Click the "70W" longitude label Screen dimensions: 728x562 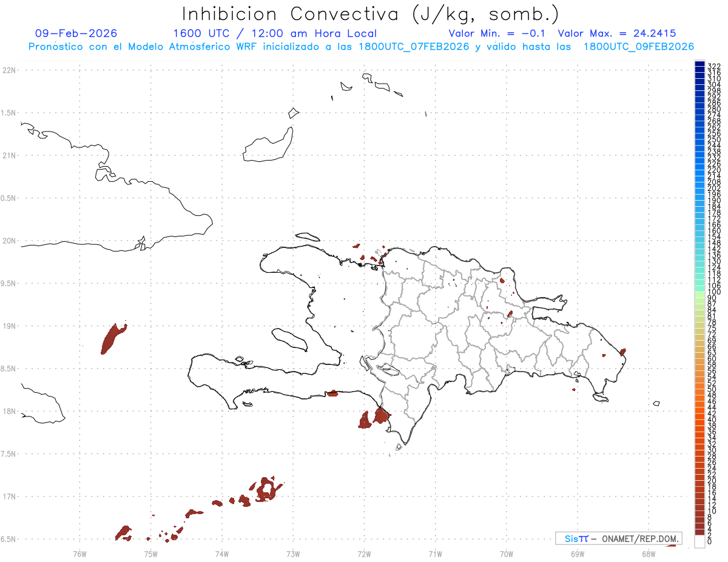tap(507, 554)
